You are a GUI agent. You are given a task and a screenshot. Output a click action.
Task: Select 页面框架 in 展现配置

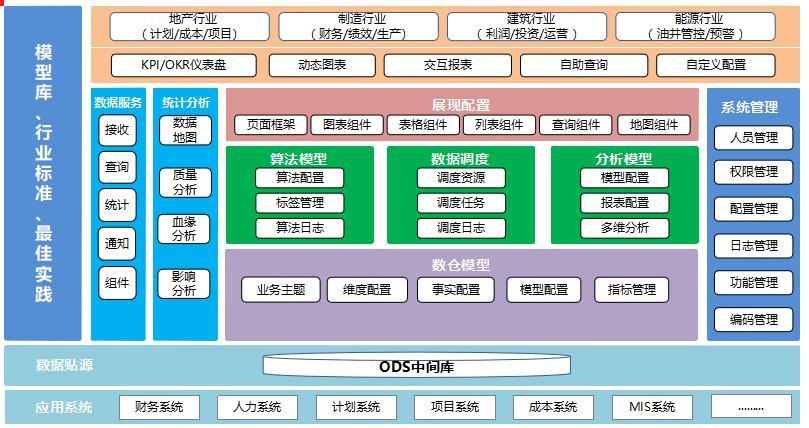point(271,125)
